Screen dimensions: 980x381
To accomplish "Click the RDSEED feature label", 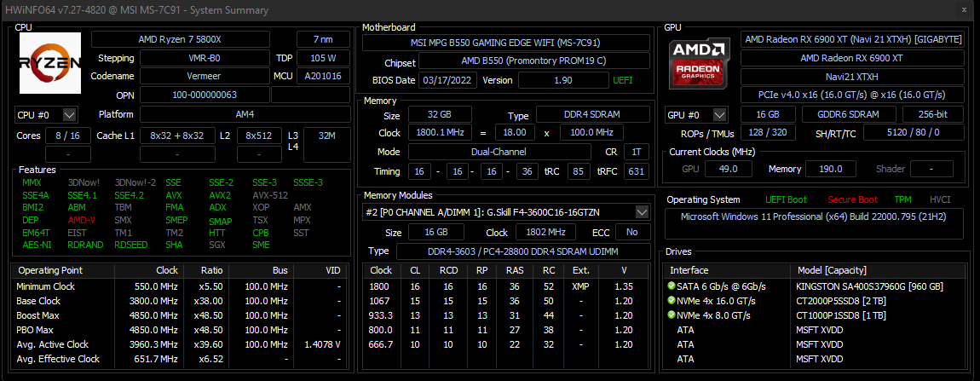I will point(131,245).
